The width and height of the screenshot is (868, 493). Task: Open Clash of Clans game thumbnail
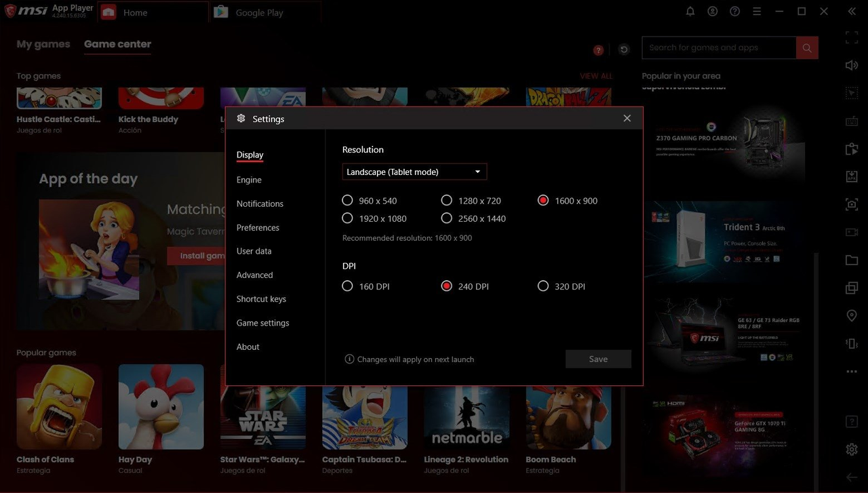pyautogui.click(x=59, y=407)
